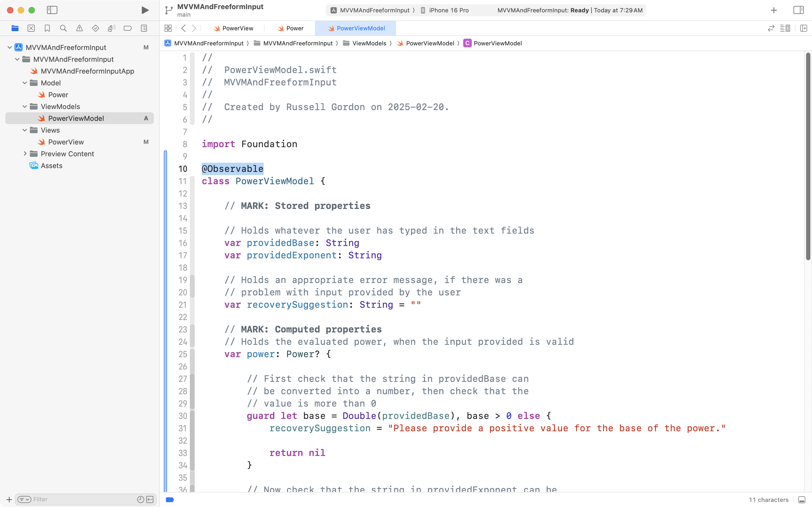Collapse the ViewModels folder
This screenshot has width=812, height=507.
point(24,107)
